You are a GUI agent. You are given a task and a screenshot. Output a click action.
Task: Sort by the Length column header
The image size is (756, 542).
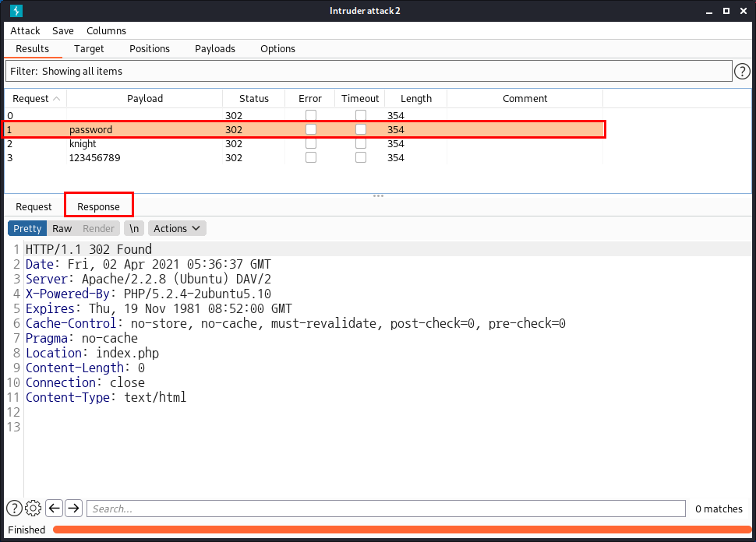click(x=416, y=98)
